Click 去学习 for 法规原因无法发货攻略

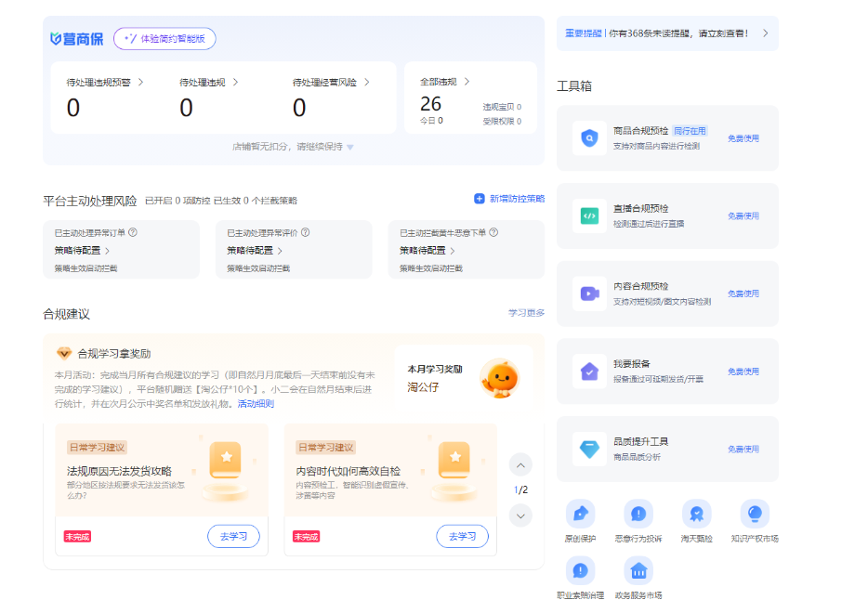pyautogui.click(x=233, y=537)
